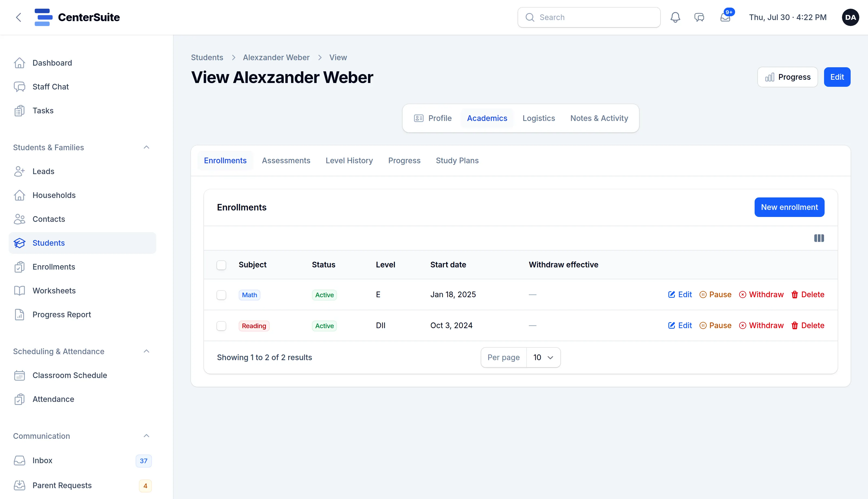
Task: Open the Assessments sub-tab
Action: click(x=286, y=161)
